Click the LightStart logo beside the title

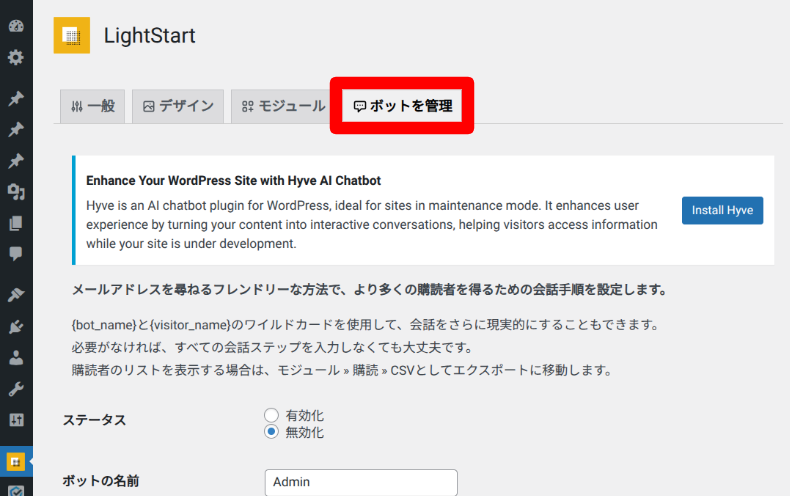tap(72, 35)
